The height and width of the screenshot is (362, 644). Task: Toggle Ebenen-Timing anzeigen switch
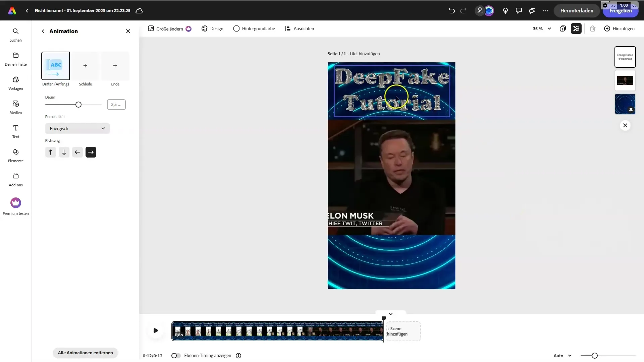pyautogui.click(x=176, y=356)
